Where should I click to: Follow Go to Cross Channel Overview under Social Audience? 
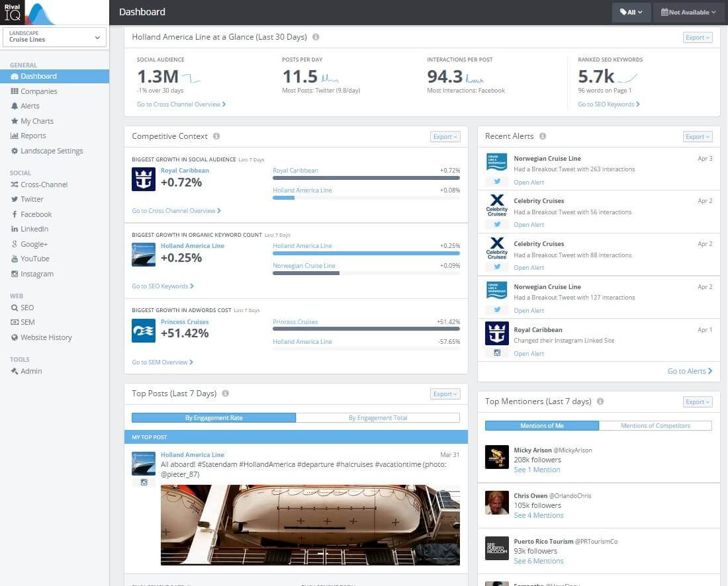(181, 105)
